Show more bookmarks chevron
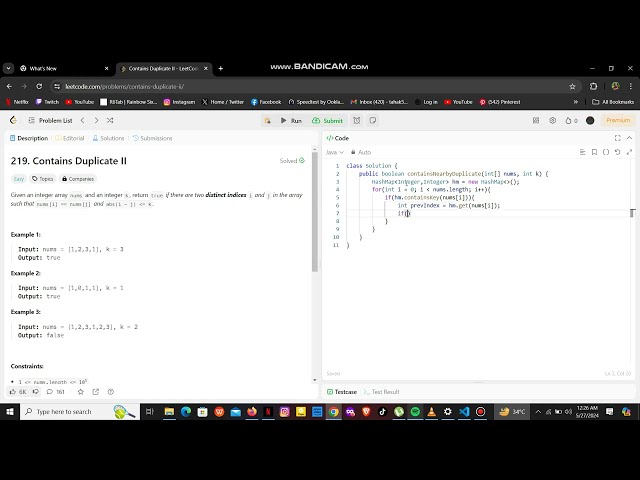Viewport: 640px width, 480px height. 576,102
